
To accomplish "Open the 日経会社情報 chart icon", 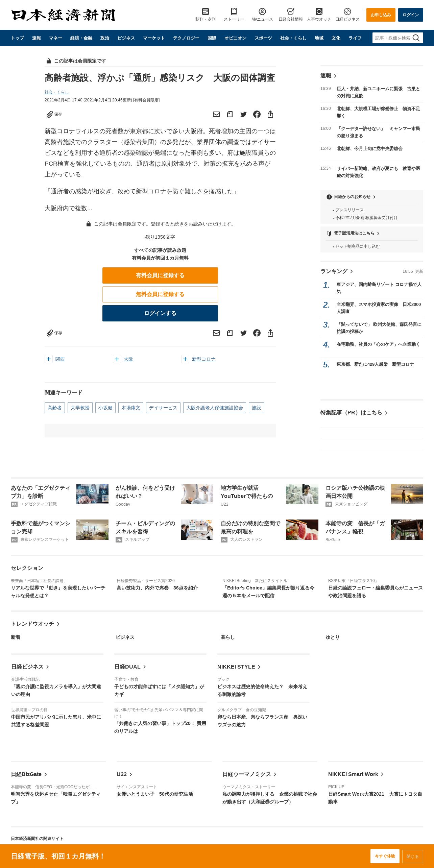I will [290, 11].
